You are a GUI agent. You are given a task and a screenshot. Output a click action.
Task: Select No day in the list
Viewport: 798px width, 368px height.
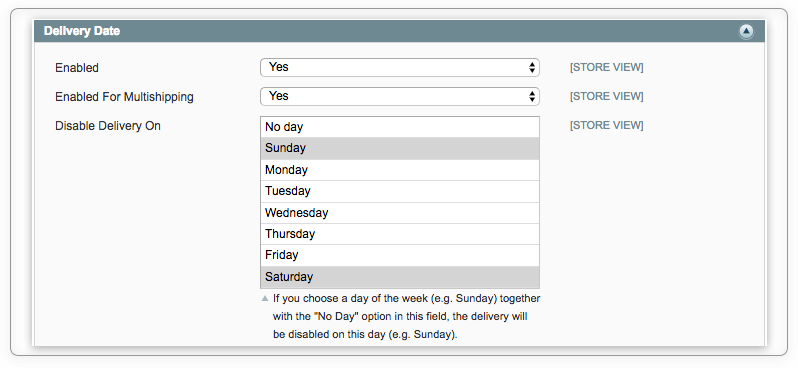point(400,127)
